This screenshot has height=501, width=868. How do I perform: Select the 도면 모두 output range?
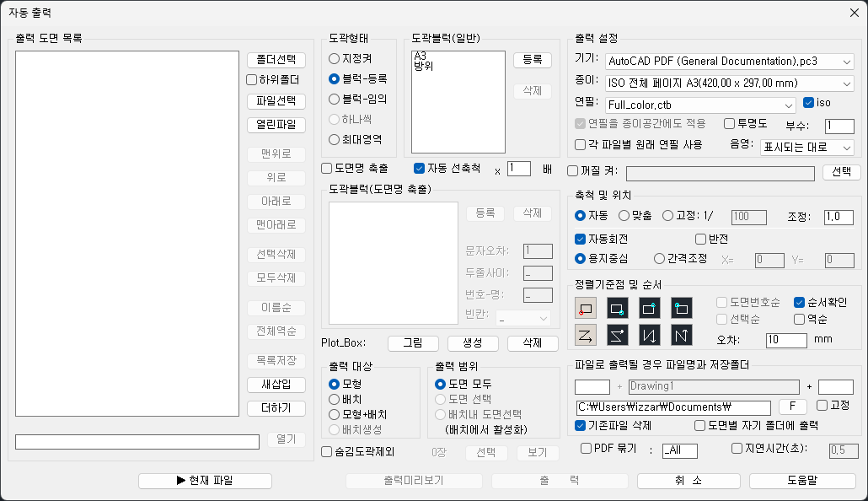[463, 384]
